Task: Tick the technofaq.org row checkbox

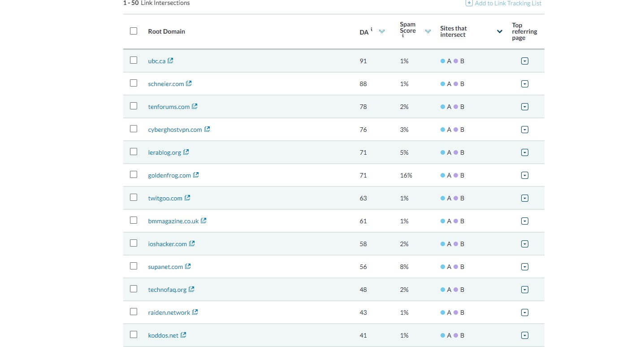Action: pos(134,289)
